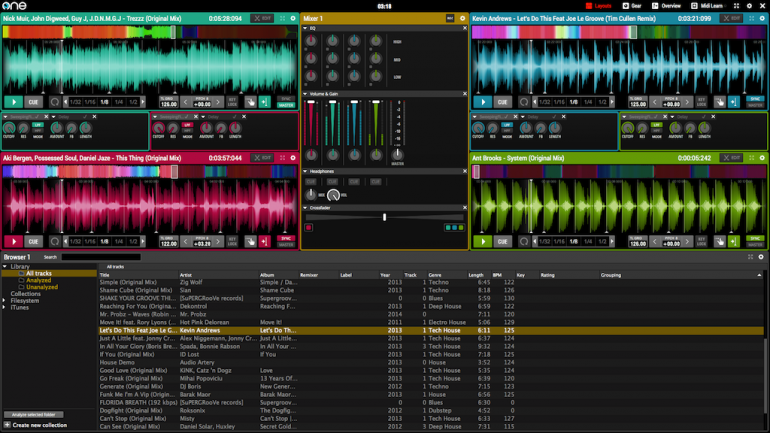This screenshot has height=433, width=770.
Task: Toggle first headphones CUE button in mixer
Action: [x=311, y=182]
